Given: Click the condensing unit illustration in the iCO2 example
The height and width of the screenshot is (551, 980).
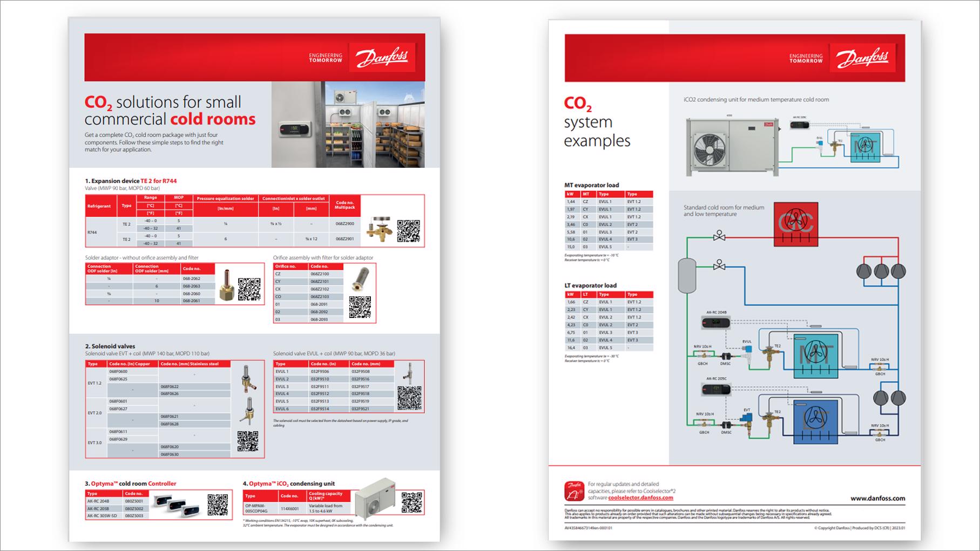Looking at the screenshot, I should (733, 146).
